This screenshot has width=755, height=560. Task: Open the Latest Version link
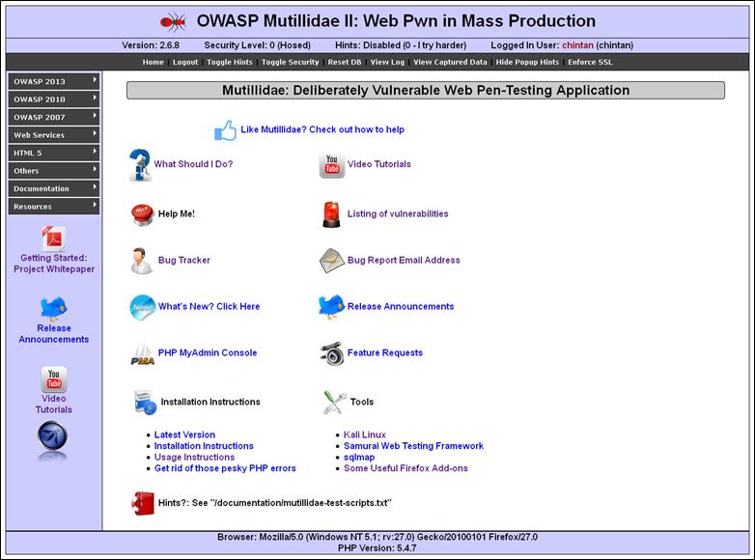coord(184,434)
